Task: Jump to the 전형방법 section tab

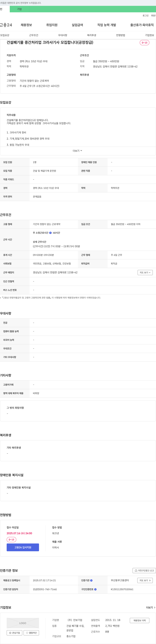Action: point(120,35)
